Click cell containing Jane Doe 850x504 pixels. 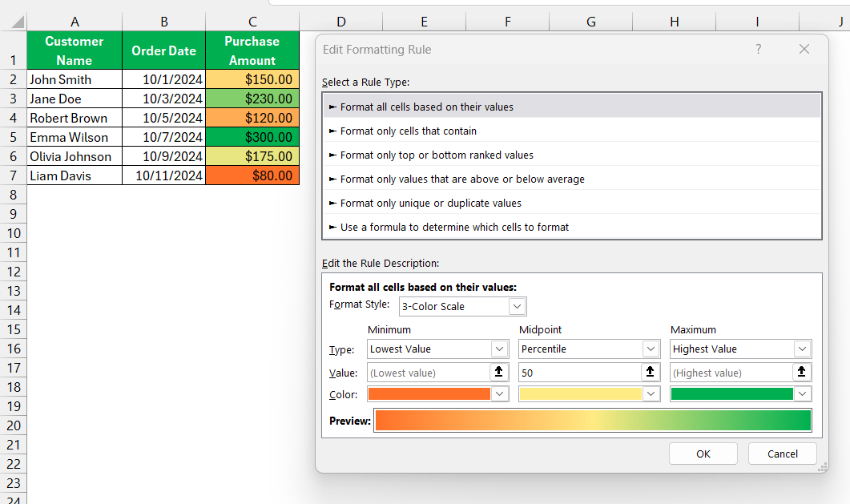point(75,99)
